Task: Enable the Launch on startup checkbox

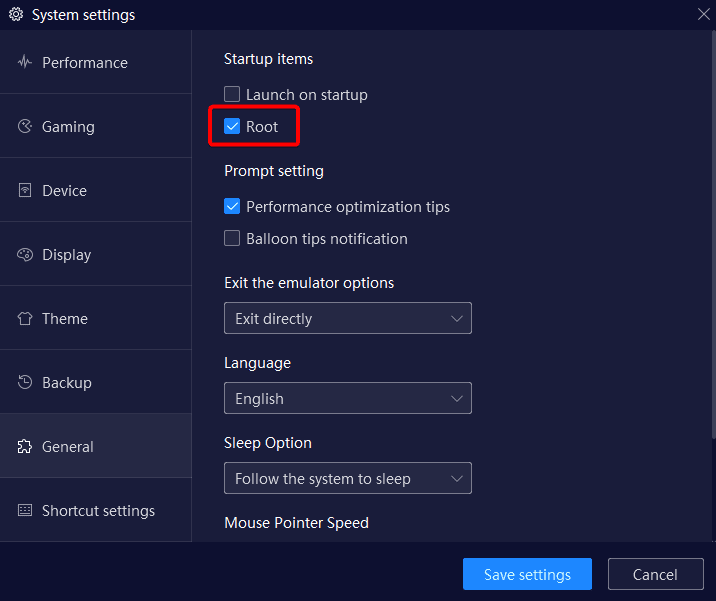Action: coord(232,94)
